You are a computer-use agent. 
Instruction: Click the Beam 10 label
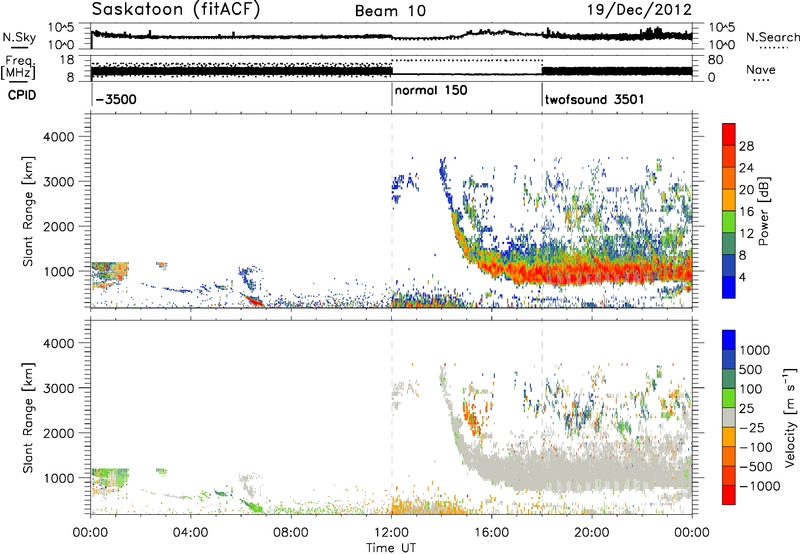click(x=390, y=11)
